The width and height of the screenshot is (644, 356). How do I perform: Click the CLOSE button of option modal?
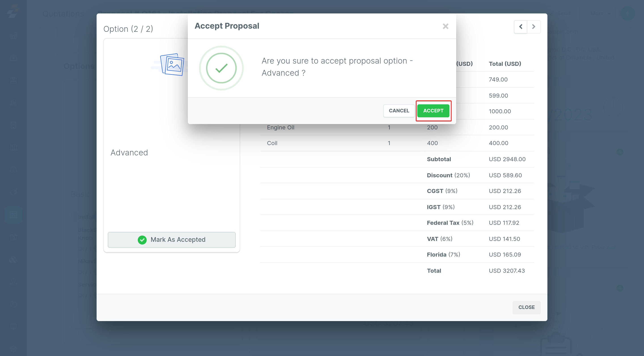coord(526,307)
